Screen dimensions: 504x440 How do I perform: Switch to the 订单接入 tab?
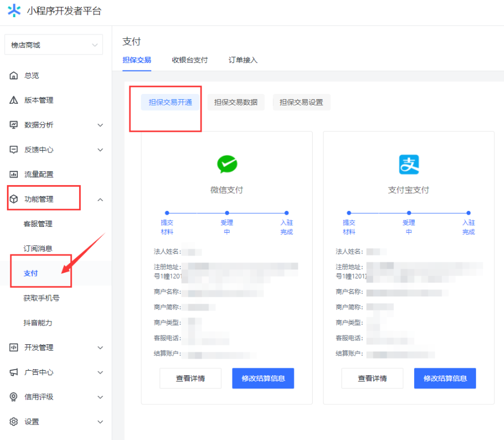243,60
